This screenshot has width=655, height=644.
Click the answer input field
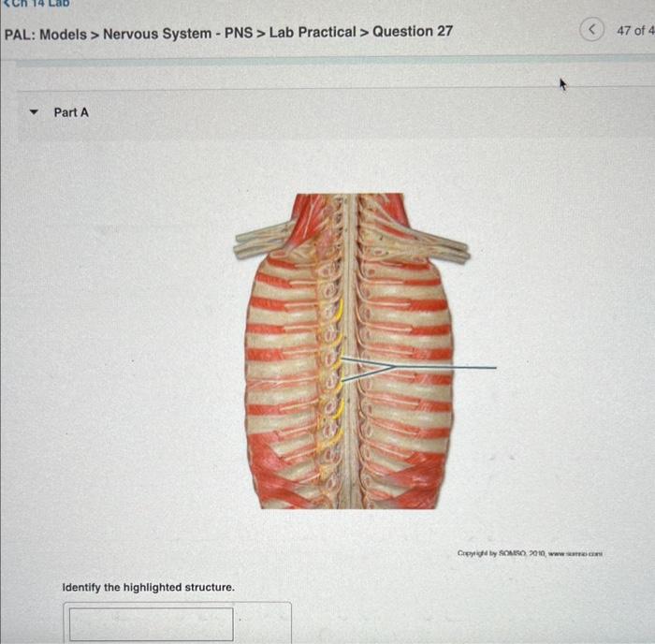[x=152, y=624]
